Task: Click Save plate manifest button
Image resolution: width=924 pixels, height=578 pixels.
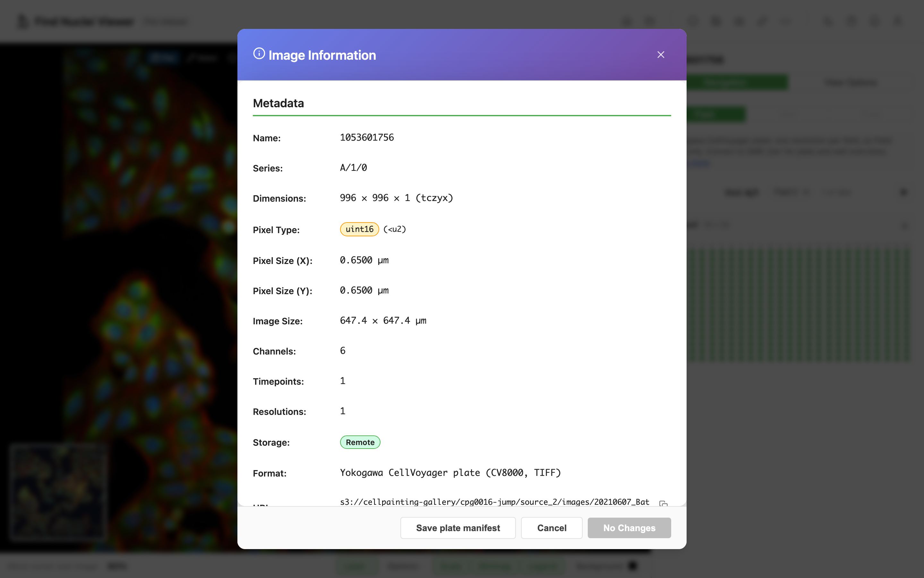Action: point(458,528)
